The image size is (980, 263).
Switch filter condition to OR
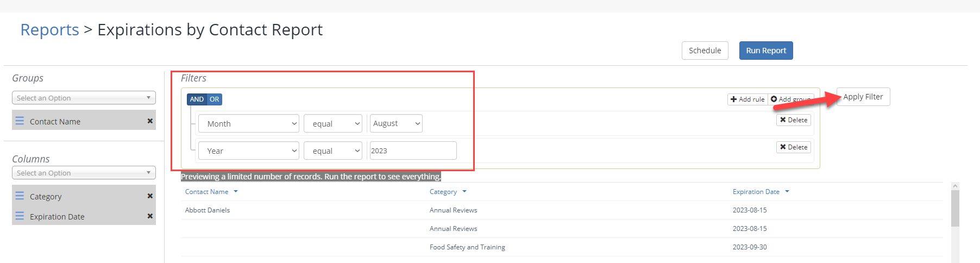pyautogui.click(x=215, y=99)
